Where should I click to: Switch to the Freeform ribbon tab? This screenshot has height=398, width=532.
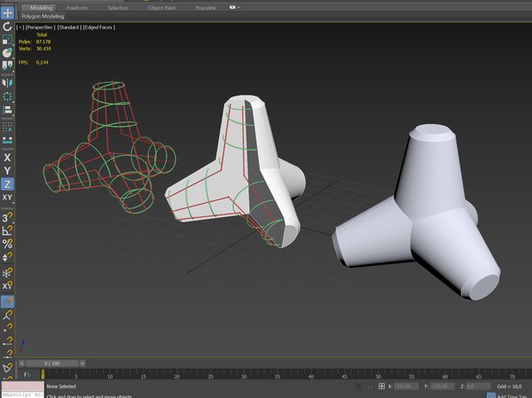pos(77,7)
